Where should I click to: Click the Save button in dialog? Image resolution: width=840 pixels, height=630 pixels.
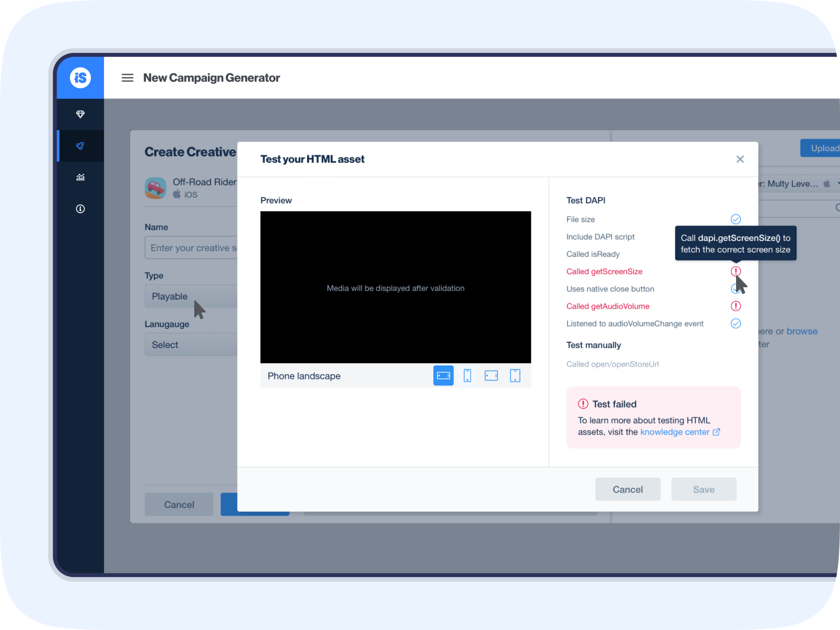click(704, 489)
